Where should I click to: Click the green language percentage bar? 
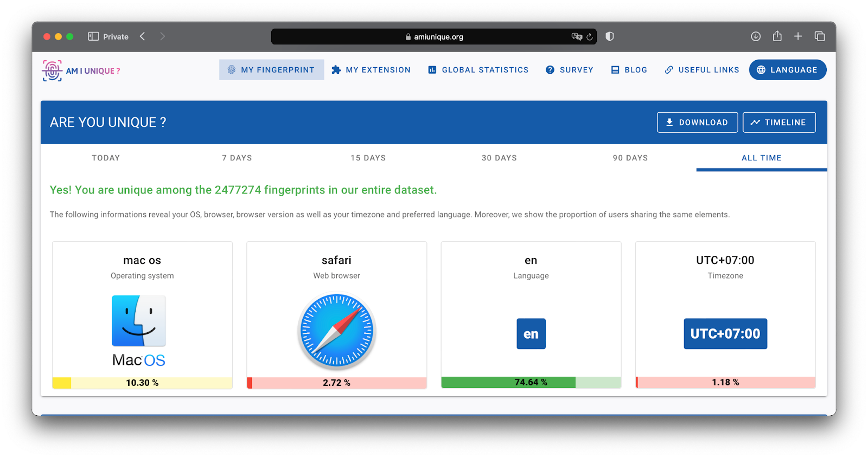click(508, 383)
